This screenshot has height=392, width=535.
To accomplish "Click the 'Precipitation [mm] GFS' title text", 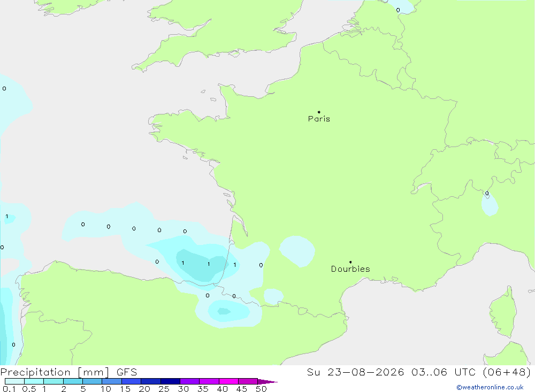I will click(68, 372).
